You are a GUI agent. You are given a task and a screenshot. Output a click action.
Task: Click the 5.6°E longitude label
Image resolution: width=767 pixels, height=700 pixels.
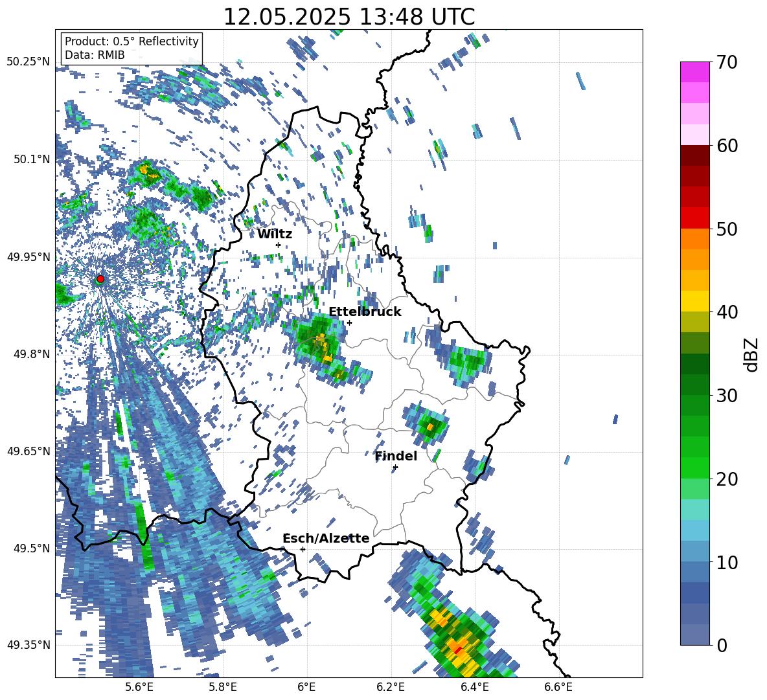(x=139, y=687)
